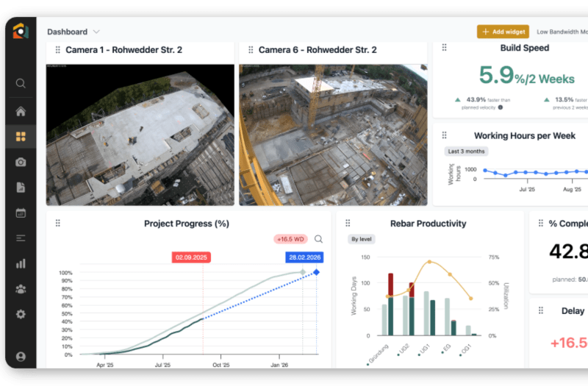588x392 pixels.
Task: Click the UG1 label on rebar chart axis
Action: pyautogui.click(x=424, y=349)
